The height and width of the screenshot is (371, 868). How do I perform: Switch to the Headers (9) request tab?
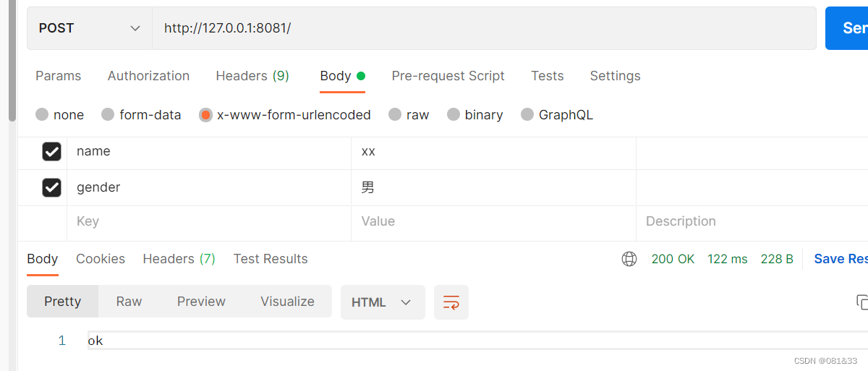point(252,76)
